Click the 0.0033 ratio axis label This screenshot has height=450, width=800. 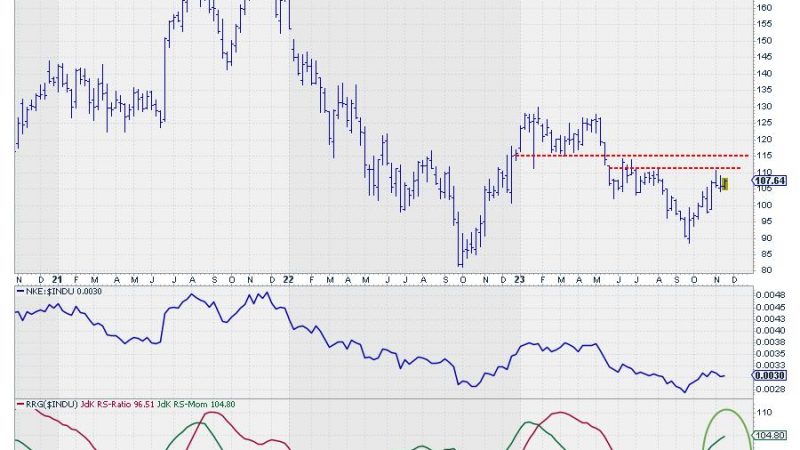[770, 365]
